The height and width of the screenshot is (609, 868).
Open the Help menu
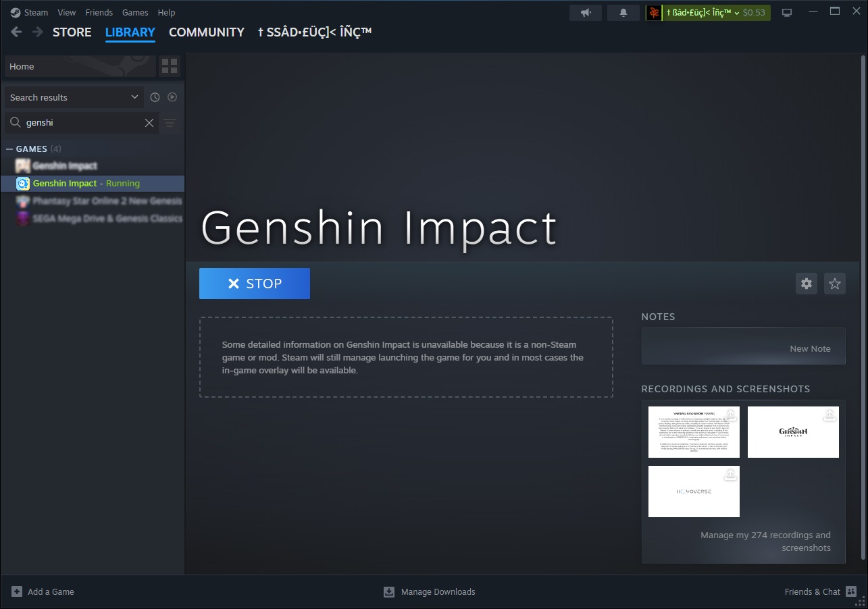(x=166, y=12)
